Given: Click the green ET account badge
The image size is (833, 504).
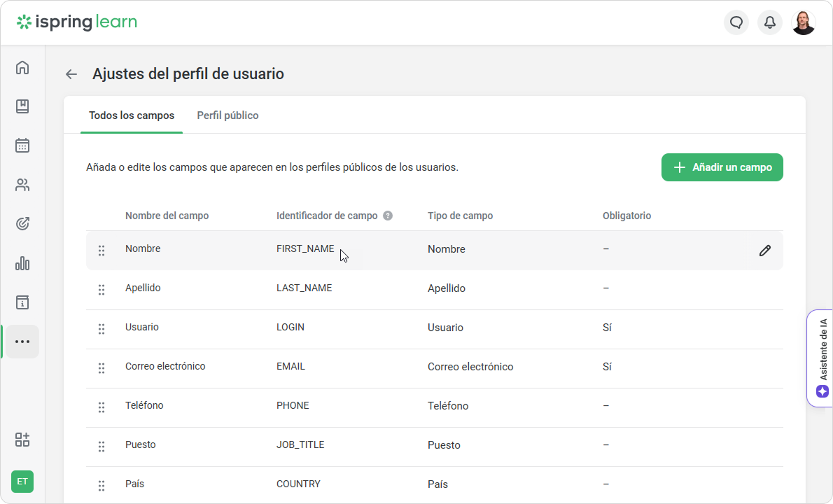Looking at the screenshot, I should (x=22, y=482).
